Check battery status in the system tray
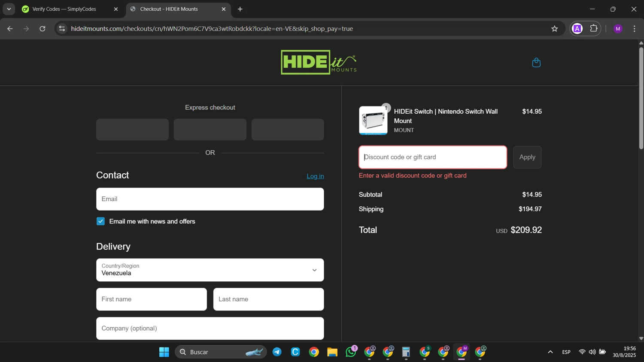The width and height of the screenshot is (644, 362). click(x=603, y=352)
